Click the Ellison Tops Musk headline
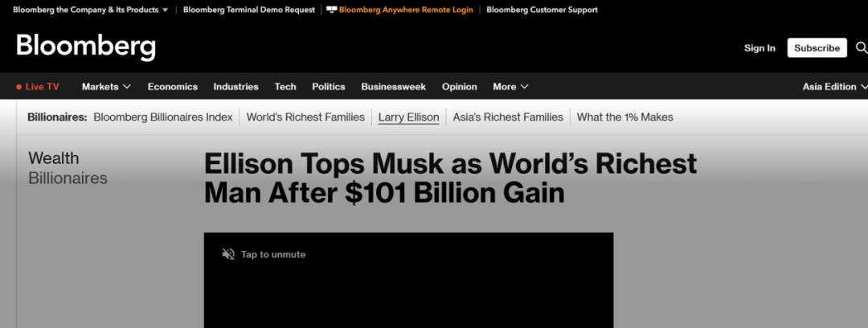 click(450, 178)
